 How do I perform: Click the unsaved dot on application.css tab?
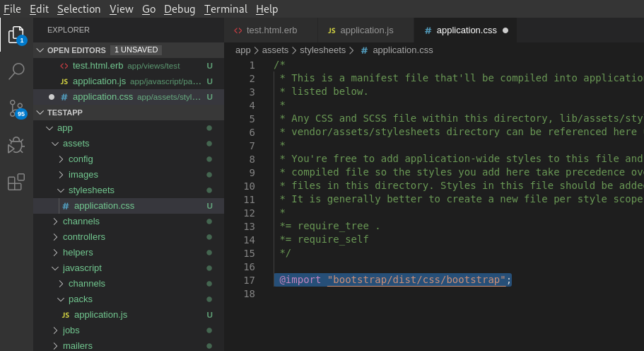click(x=505, y=30)
